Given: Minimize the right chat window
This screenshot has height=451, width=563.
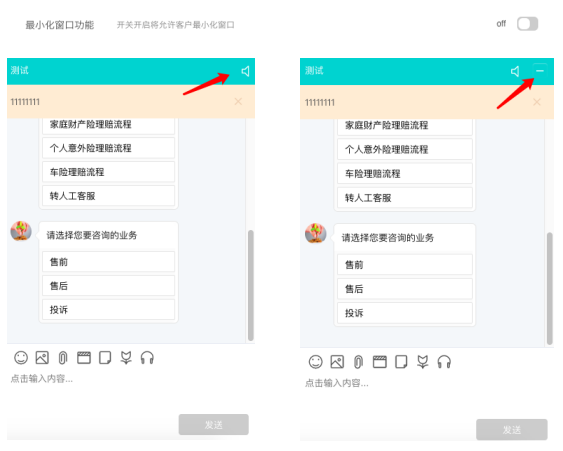Looking at the screenshot, I should pos(540,71).
